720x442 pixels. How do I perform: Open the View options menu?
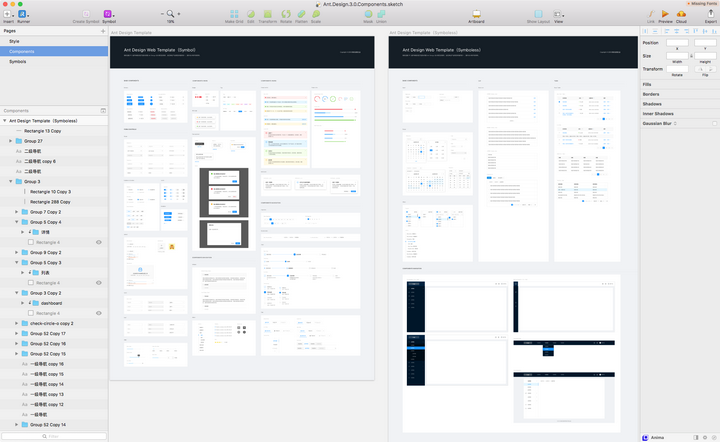(558, 14)
